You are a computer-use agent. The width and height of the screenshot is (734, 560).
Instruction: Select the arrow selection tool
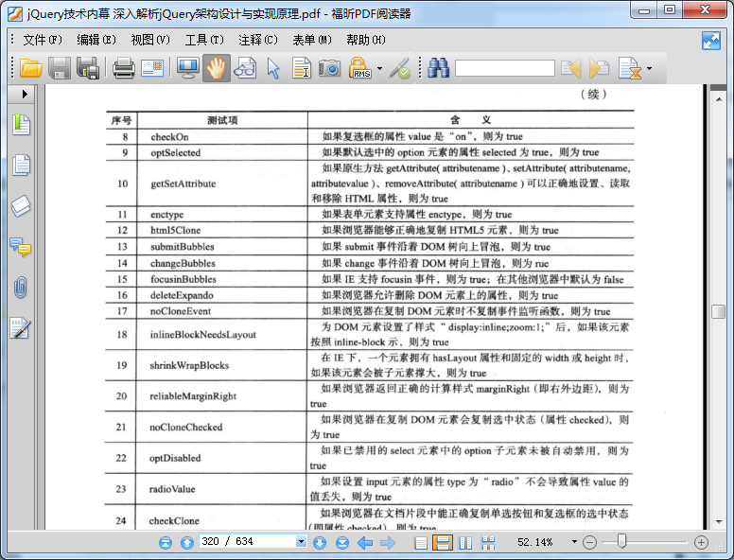pyautogui.click(x=273, y=68)
